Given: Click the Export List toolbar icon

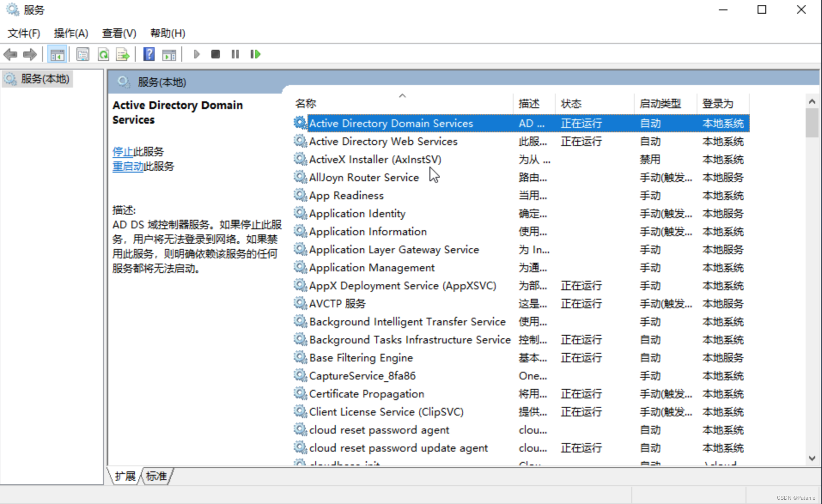Looking at the screenshot, I should pyautogui.click(x=123, y=55).
